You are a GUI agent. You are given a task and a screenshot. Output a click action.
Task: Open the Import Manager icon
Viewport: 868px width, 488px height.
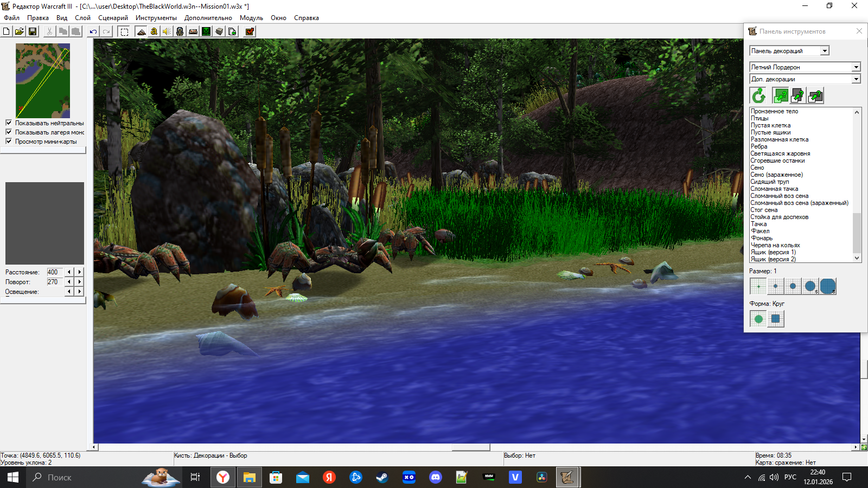(x=232, y=31)
